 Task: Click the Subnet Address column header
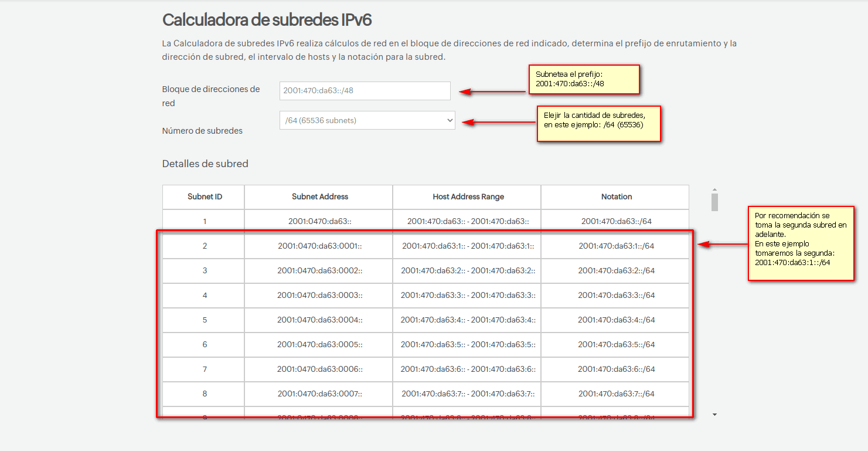pyautogui.click(x=319, y=197)
